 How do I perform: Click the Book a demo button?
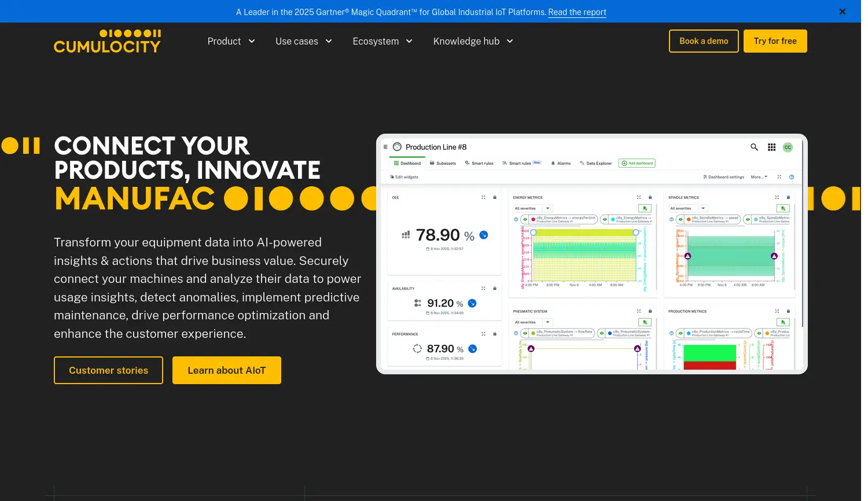coord(704,41)
